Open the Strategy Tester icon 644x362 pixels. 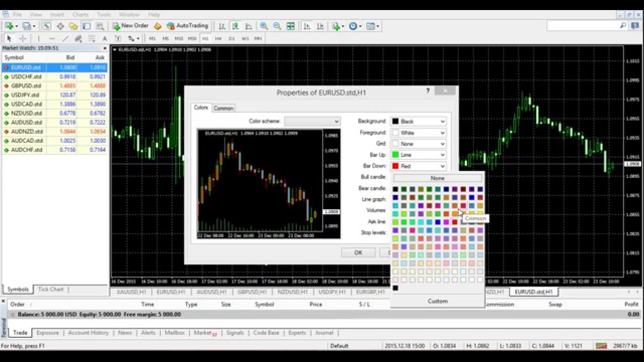tap(100, 26)
